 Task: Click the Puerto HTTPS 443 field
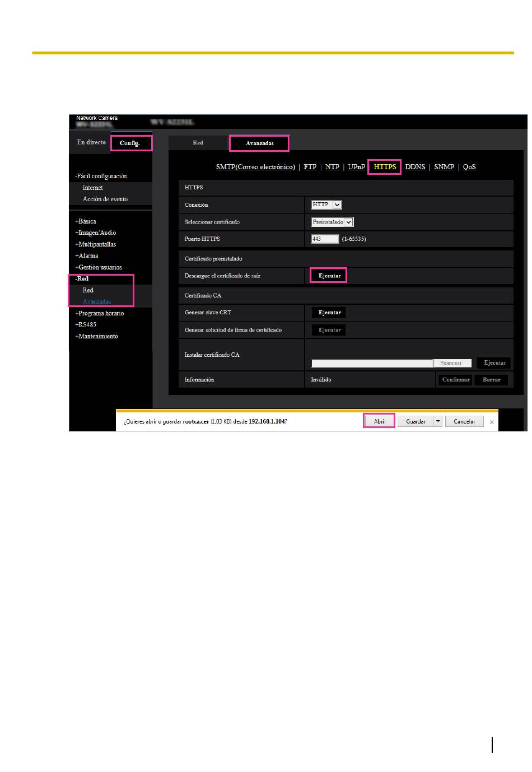325,239
